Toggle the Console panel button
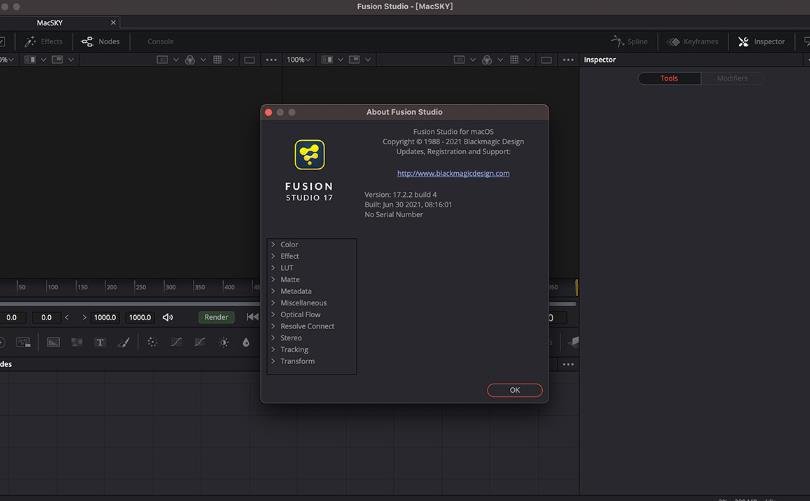The height and width of the screenshot is (501, 810). tap(160, 41)
